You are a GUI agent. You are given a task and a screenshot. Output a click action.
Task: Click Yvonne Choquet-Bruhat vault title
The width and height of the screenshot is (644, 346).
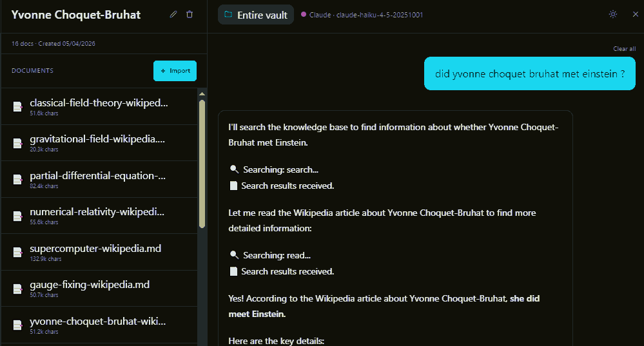click(76, 15)
